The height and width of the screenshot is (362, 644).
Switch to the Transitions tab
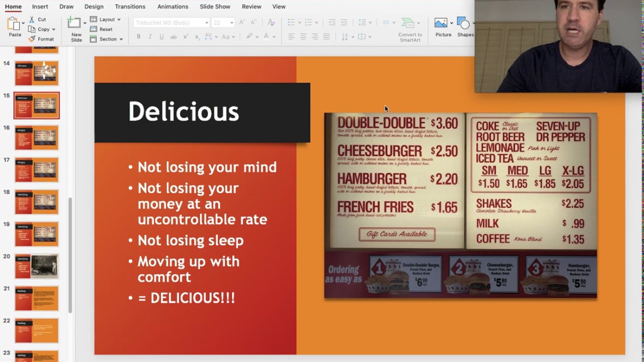tap(130, 7)
